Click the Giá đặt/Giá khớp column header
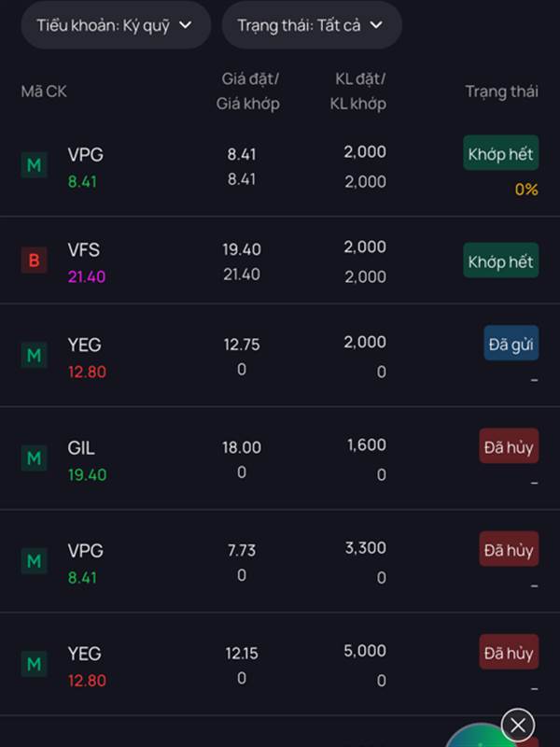This screenshot has height=747, width=560. 248,91
